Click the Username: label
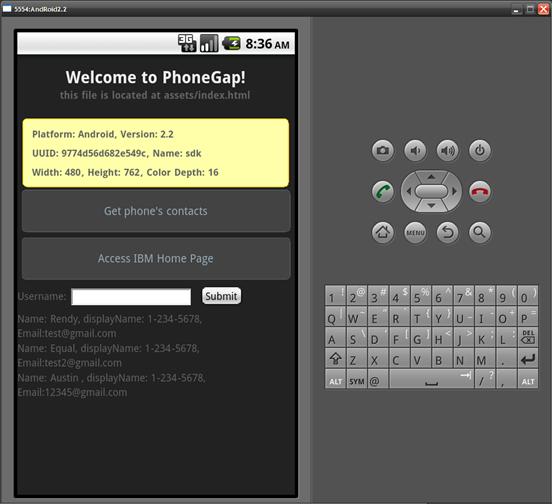The width and height of the screenshot is (552, 504). (x=42, y=296)
